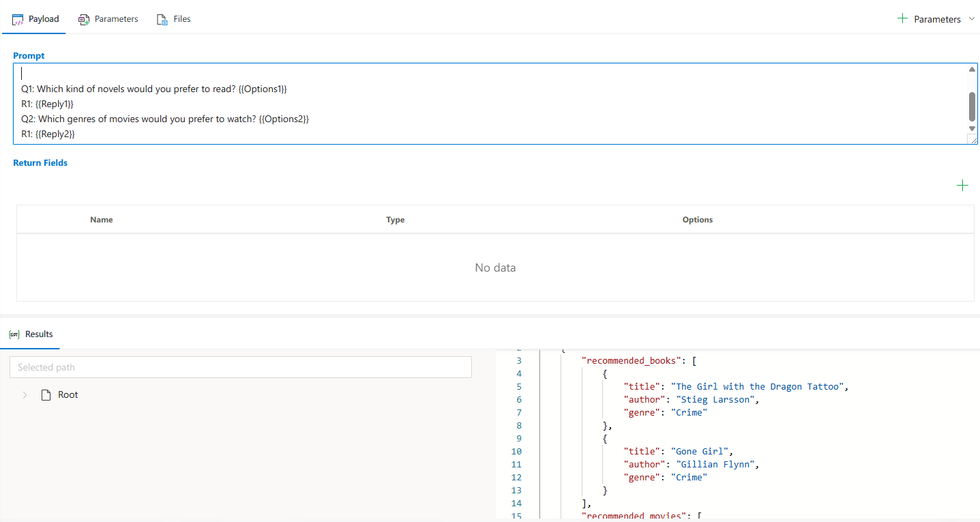The height and width of the screenshot is (522, 980).
Task: Click the Type column header
Action: pyautogui.click(x=396, y=220)
